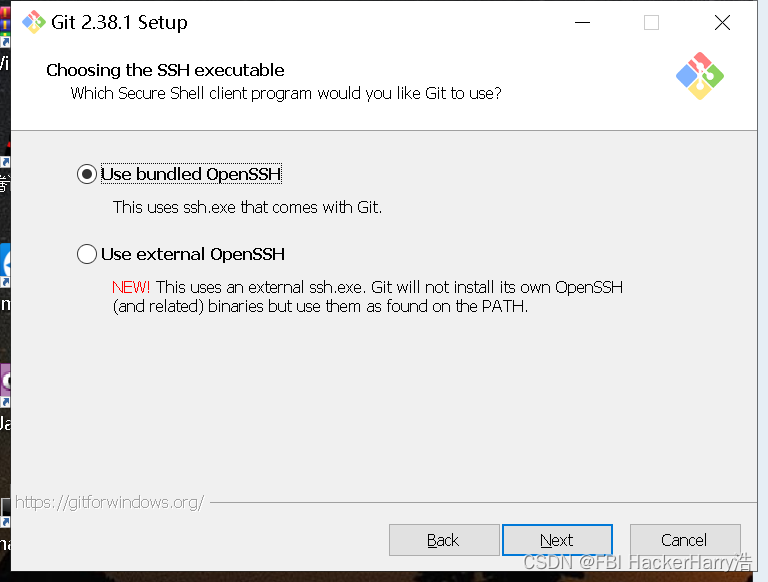
Task: Click the Git 2.38.1 Setup title text
Action: pyautogui.click(x=119, y=23)
